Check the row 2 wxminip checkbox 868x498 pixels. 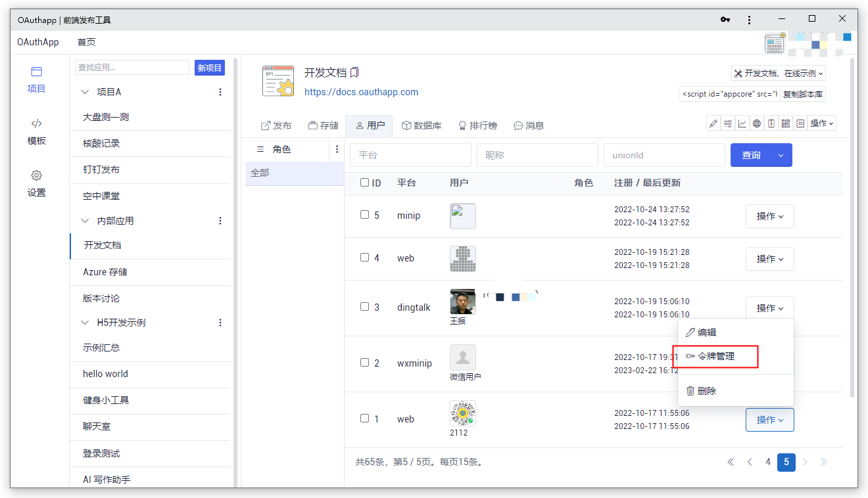pyautogui.click(x=365, y=363)
